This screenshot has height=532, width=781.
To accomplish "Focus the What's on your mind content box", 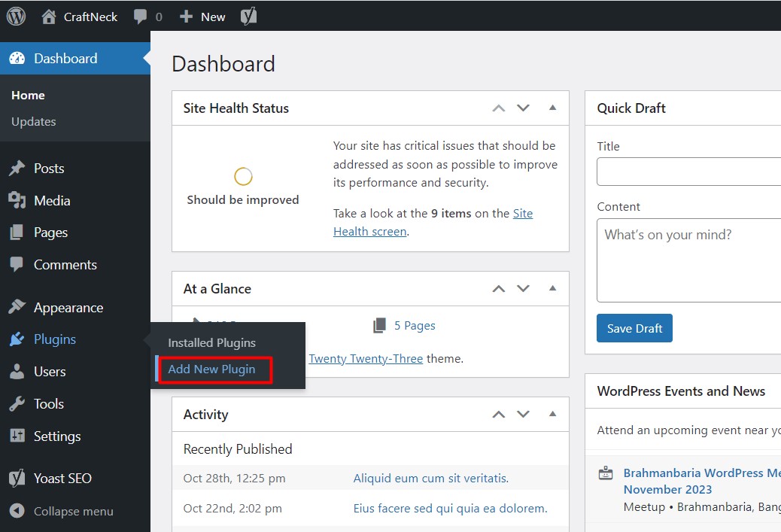I will pos(689,260).
